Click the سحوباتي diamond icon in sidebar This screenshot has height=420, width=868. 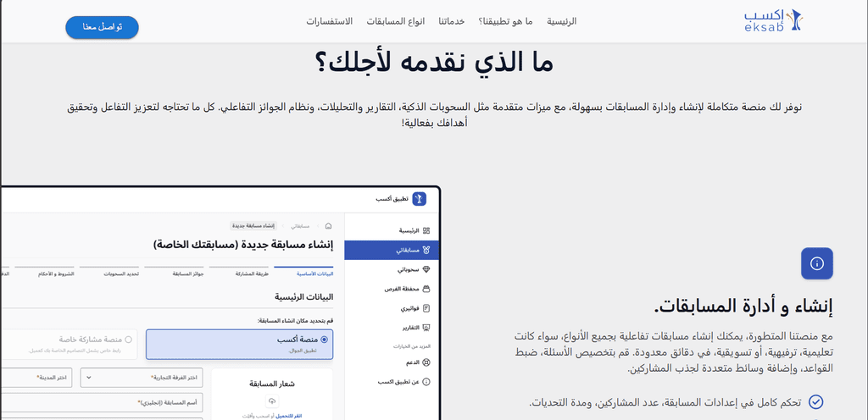click(x=426, y=269)
